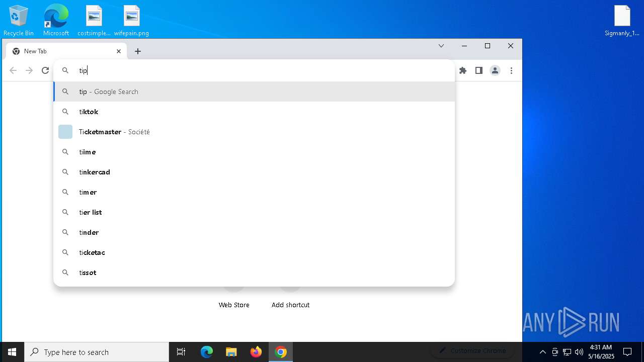
Task: Select the 'tip - Google Search' suggestion
Action: (x=254, y=92)
